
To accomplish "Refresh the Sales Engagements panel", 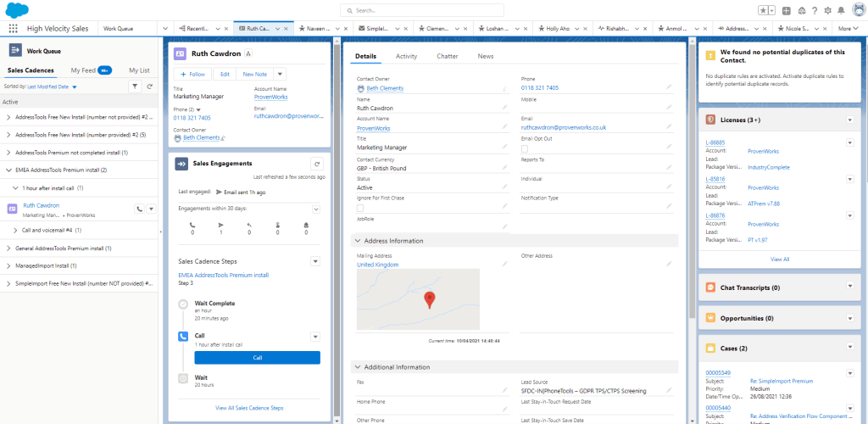I will pyautogui.click(x=317, y=164).
